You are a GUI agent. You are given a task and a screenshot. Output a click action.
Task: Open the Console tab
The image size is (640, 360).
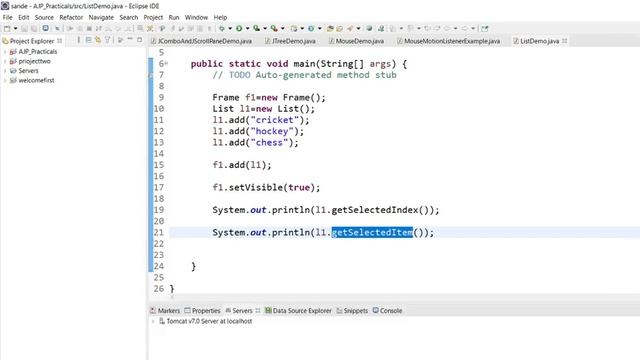387,311
